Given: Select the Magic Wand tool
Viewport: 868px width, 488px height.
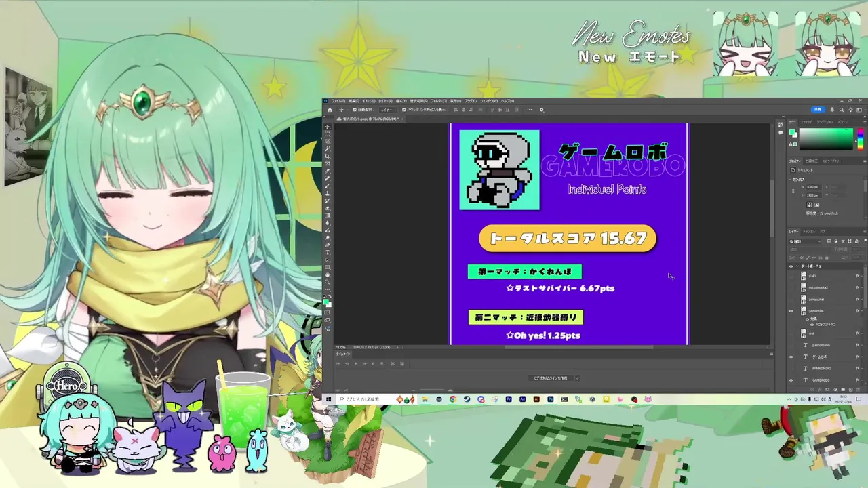Looking at the screenshot, I should 329,148.
